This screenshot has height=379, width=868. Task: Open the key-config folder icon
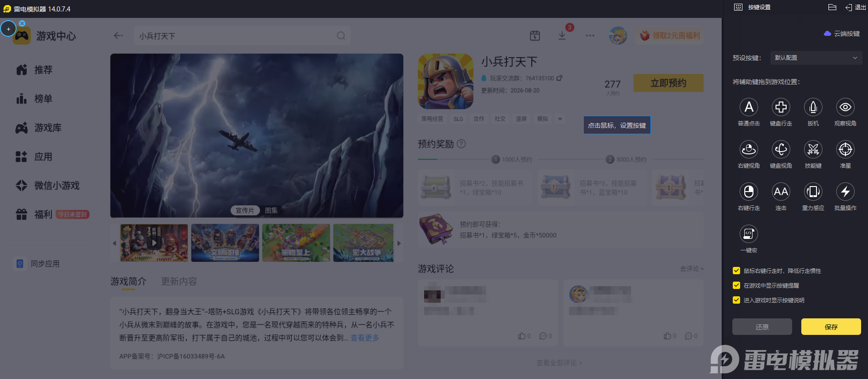(832, 7)
